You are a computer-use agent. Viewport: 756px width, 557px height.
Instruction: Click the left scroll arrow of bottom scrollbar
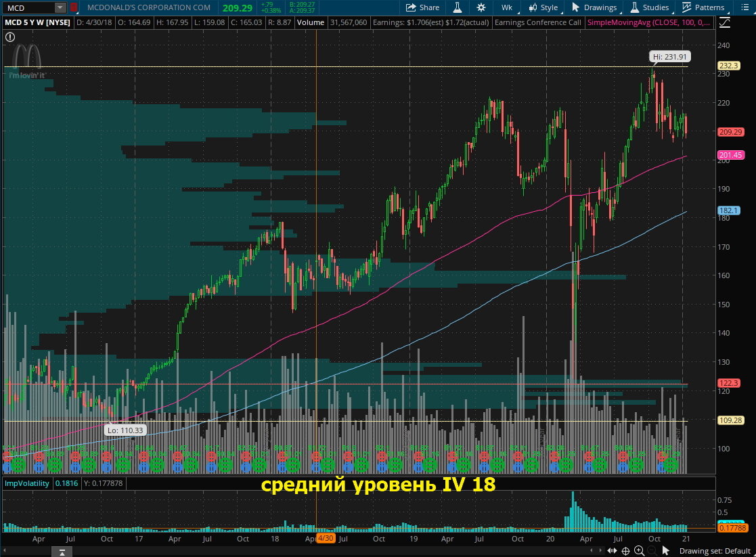pos(4,551)
